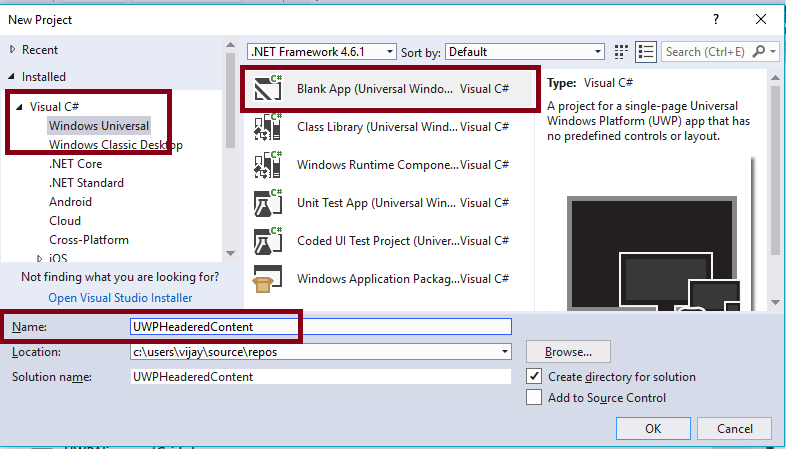
Task: Collapse the Visual C# node
Action: 20,106
